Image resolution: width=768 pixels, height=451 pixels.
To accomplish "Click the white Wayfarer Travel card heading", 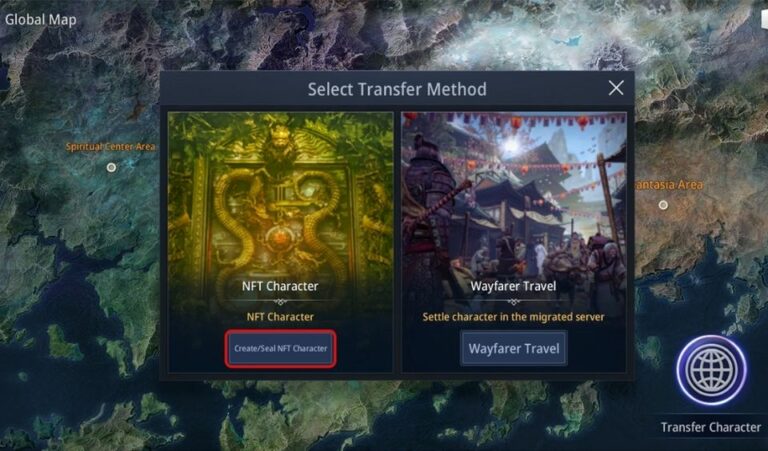I will point(513,286).
